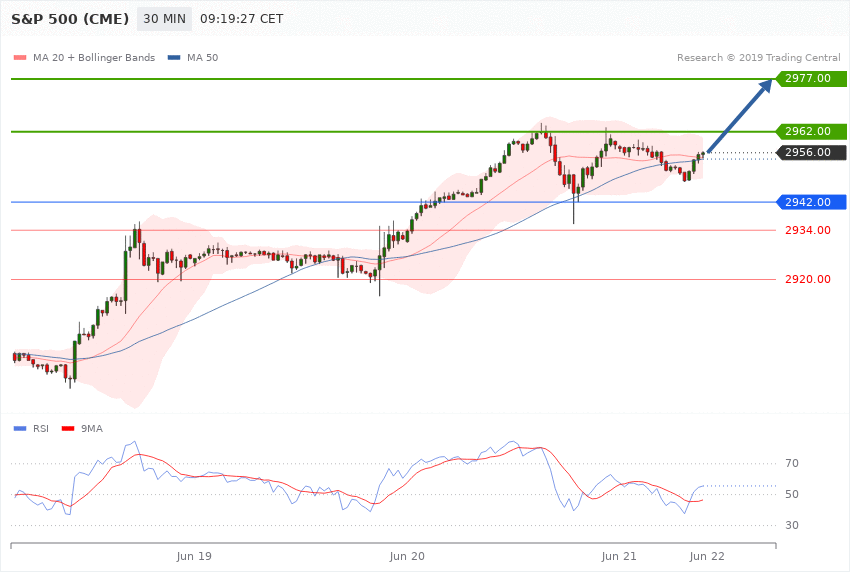The width and height of the screenshot is (850, 576).
Task: Click the 2962.00 green resistance tag
Action: point(811,131)
